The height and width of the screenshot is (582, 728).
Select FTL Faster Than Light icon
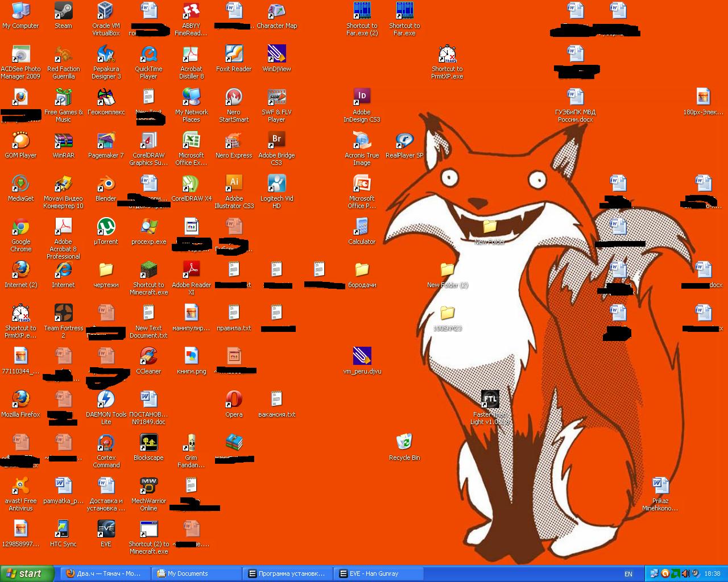click(x=490, y=408)
